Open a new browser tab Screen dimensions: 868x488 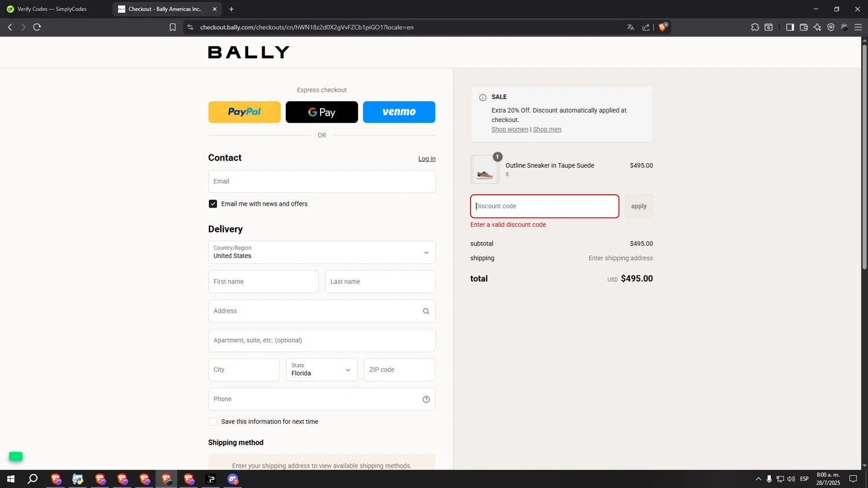pos(231,9)
